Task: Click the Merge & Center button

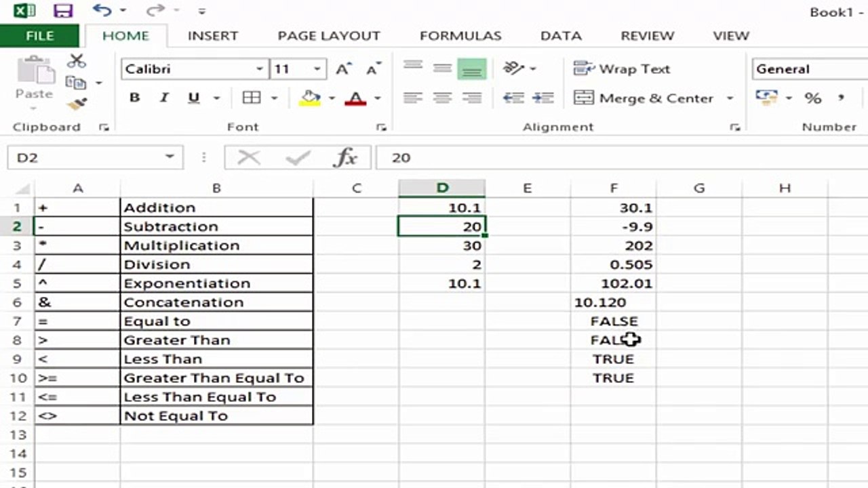Action: [x=644, y=98]
